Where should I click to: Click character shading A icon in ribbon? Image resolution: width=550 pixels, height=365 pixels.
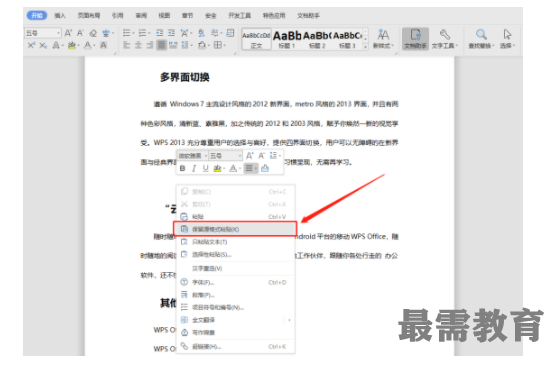coord(103,45)
